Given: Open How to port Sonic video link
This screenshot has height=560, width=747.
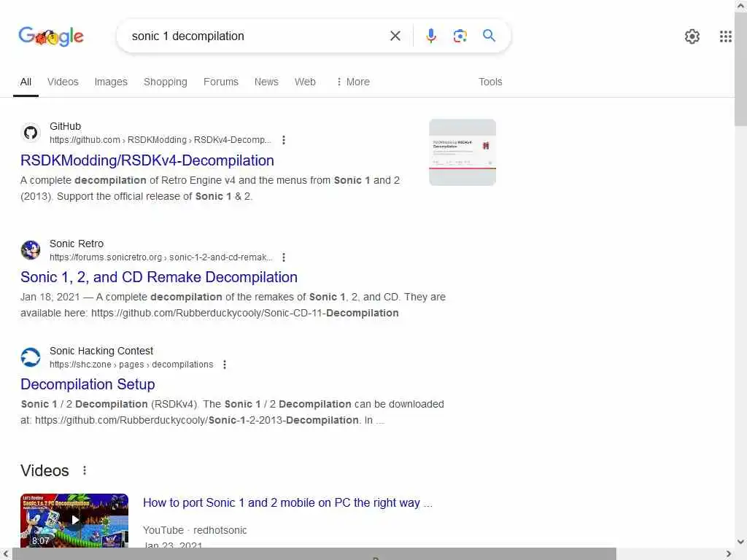Looking at the screenshot, I should pyautogui.click(x=287, y=503).
